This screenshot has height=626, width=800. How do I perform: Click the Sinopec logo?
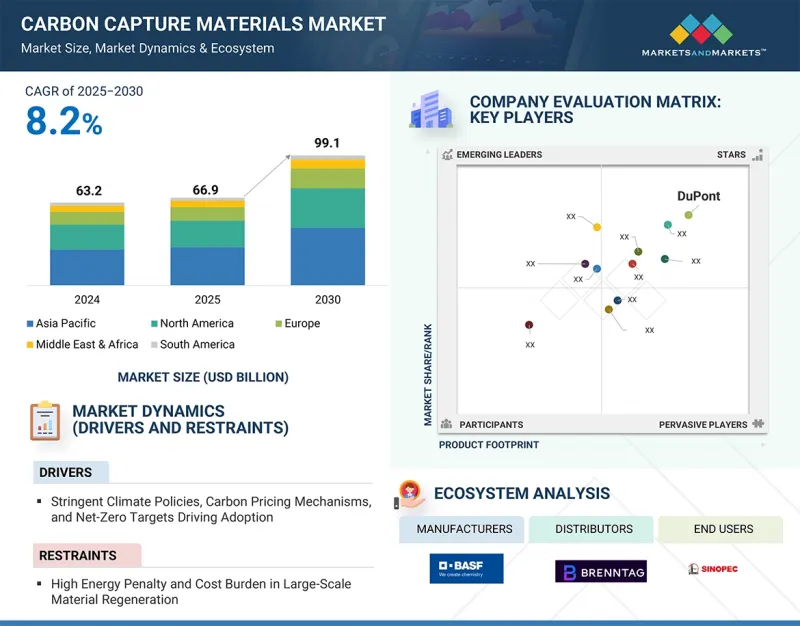click(x=713, y=569)
